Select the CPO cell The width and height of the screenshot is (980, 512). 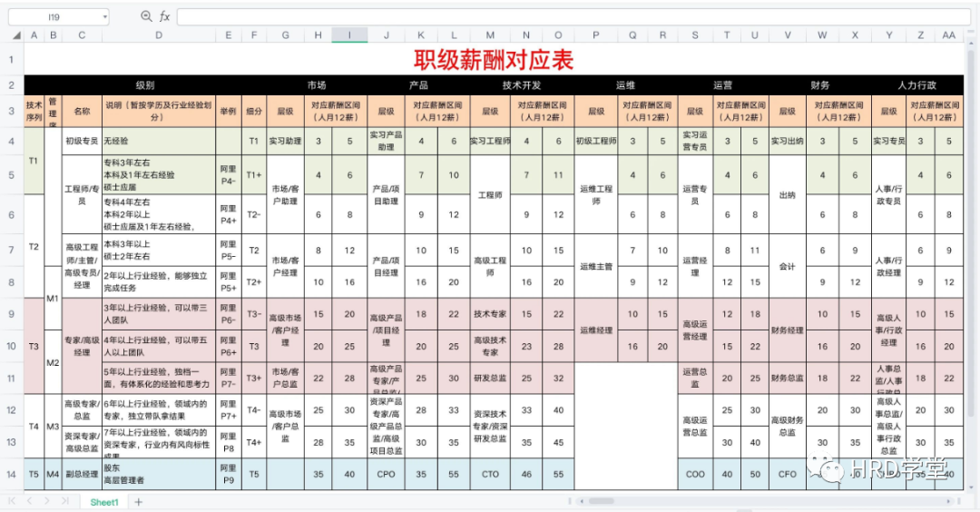point(387,474)
